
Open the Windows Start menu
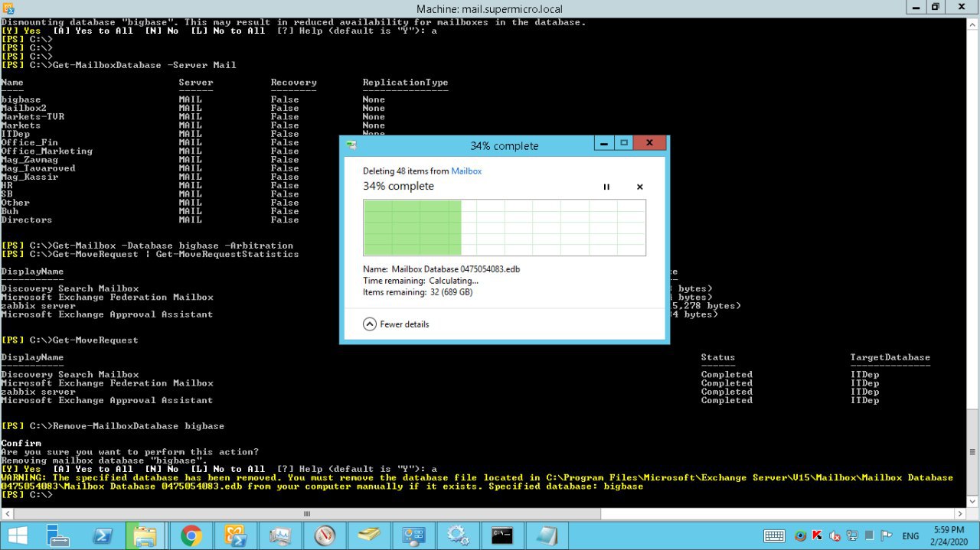(17, 535)
